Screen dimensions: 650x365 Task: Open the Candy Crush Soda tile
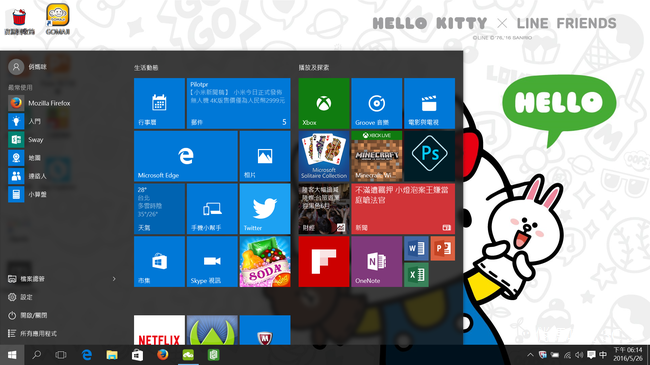tap(265, 261)
